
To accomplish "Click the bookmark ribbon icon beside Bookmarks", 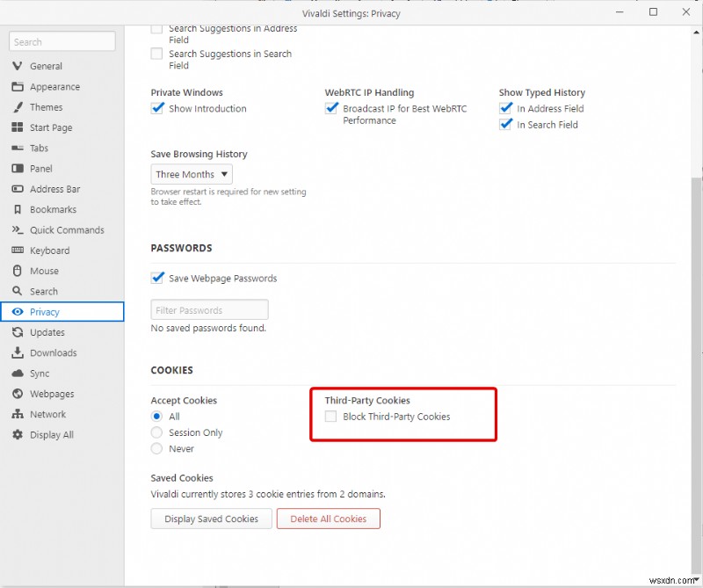I will tap(18, 209).
